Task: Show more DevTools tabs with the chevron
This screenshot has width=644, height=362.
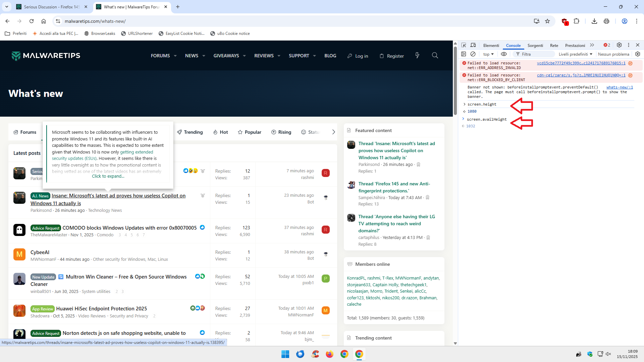Action: coord(592,45)
